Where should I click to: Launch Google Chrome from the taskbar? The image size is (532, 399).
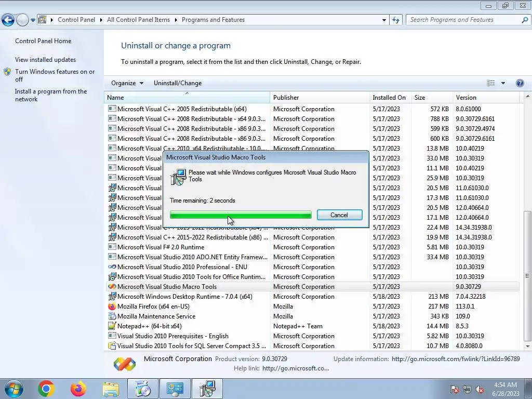click(x=46, y=389)
